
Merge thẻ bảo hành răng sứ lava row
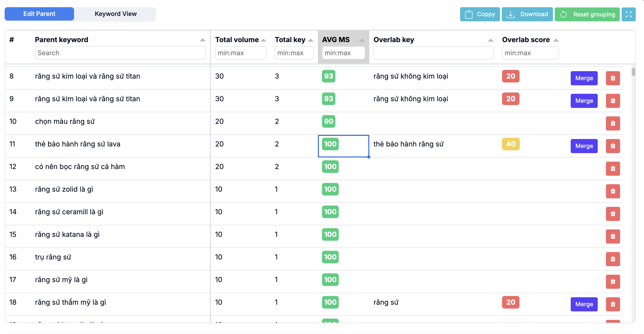(584, 146)
